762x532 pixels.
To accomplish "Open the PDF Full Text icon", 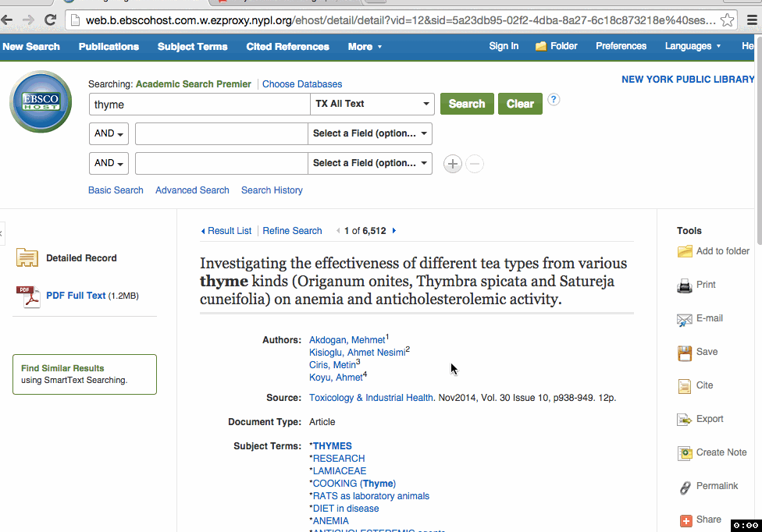I will coord(28,296).
